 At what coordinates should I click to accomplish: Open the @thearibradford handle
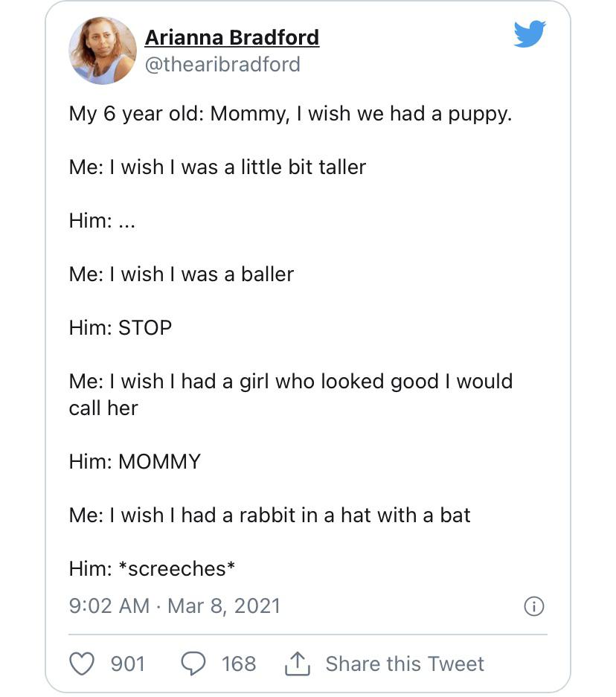pyautogui.click(x=222, y=65)
